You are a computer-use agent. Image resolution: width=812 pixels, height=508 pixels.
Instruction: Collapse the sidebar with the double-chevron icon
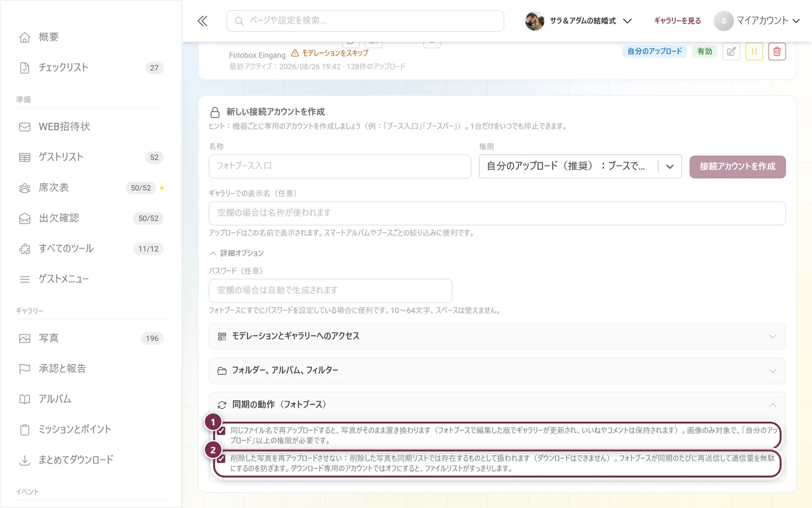202,21
